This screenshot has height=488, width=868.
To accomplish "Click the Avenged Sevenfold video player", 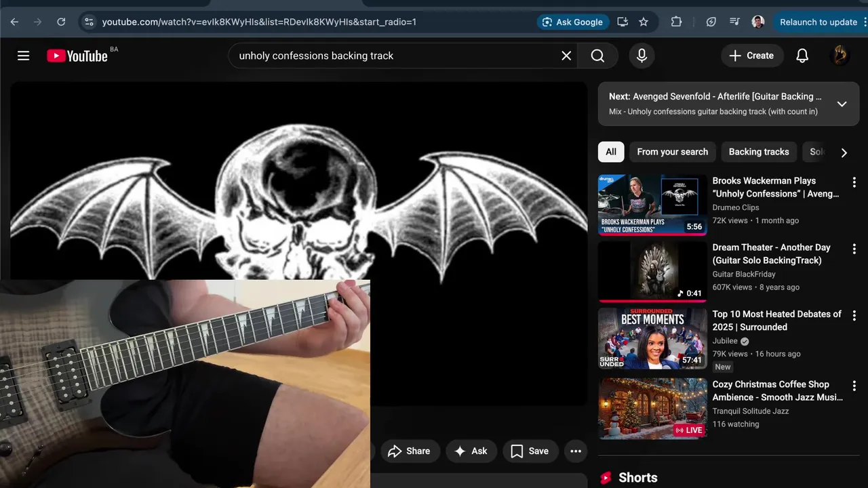I will [x=298, y=244].
